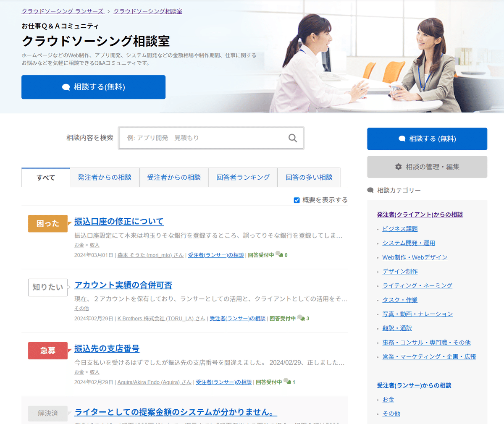The width and height of the screenshot is (504, 424).
Task: Click the 知りたい tag badge
Action: pos(48,287)
